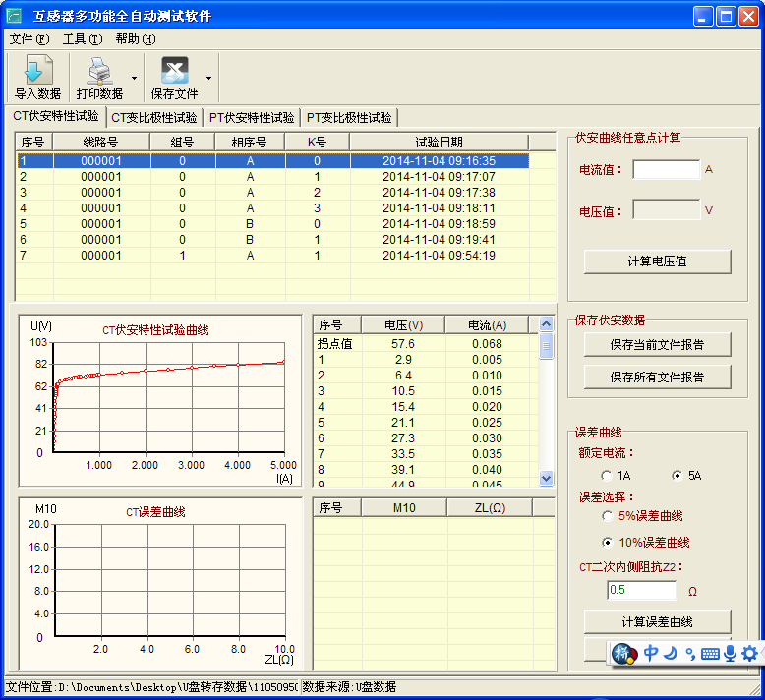The image size is (765, 700).
Task: Click the K号 column header
Action: point(318,142)
